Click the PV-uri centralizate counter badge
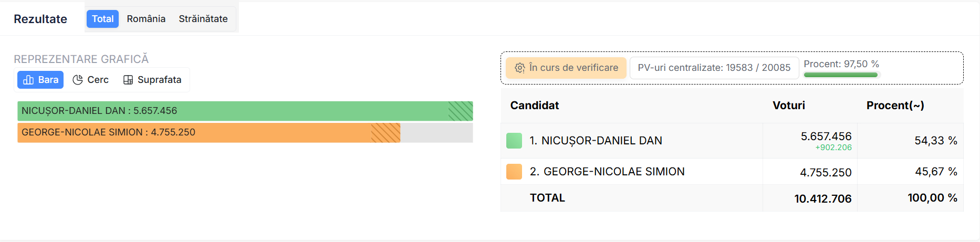 (x=714, y=68)
